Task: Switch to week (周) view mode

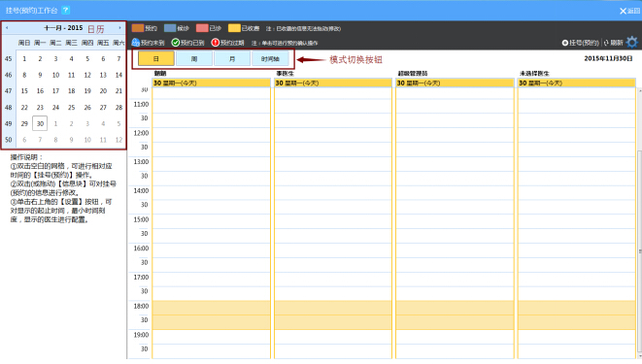Action: click(194, 59)
